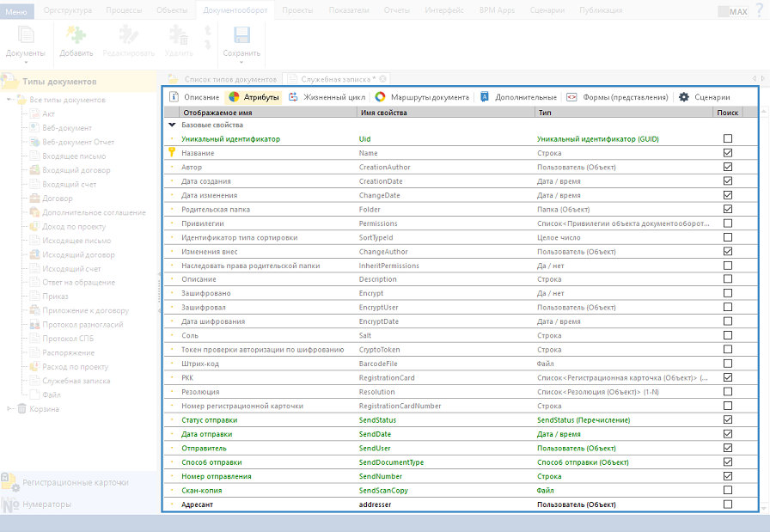Screen dimensions: 770x532
Task: Click the gear icon Сценарии in document toolbar
Action: pos(684,97)
